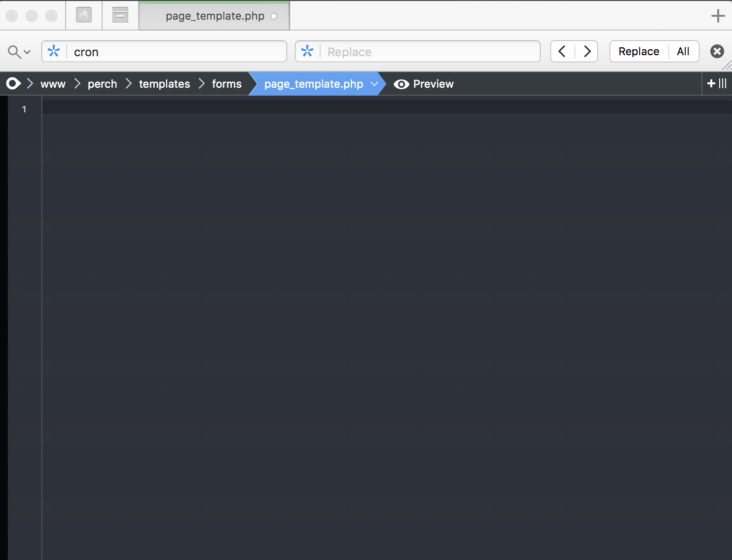This screenshot has height=560, width=732.
Task: Click the magnifier search icon
Action: pyautogui.click(x=14, y=51)
